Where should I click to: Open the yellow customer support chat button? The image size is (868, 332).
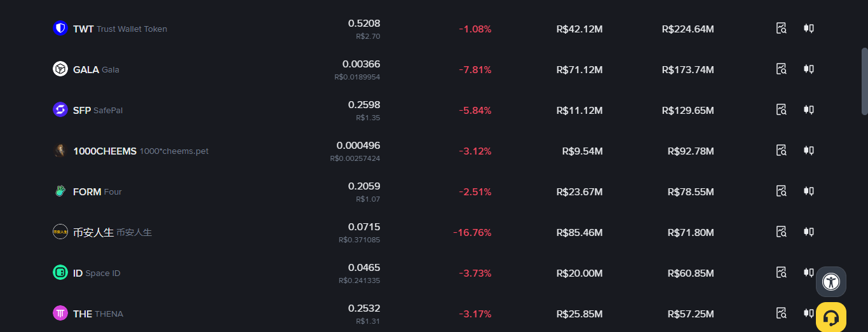click(831, 317)
